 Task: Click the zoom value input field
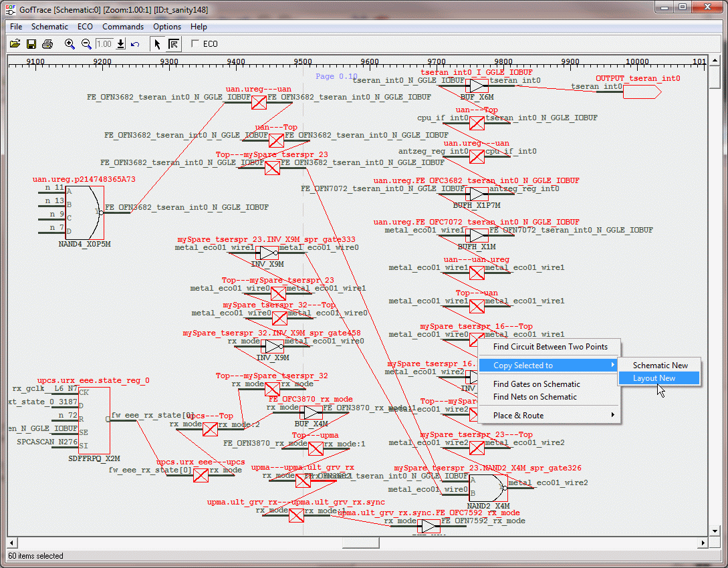(104, 44)
